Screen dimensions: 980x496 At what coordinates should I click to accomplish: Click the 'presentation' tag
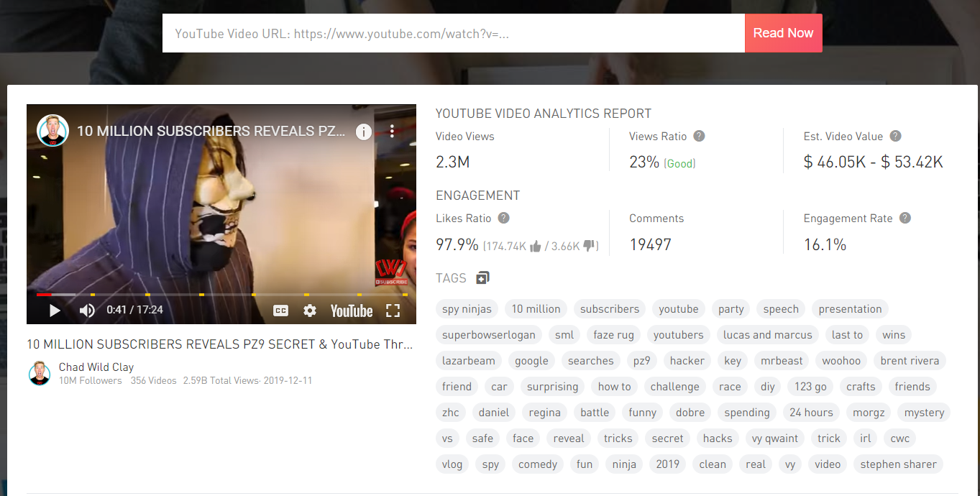click(x=850, y=309)
